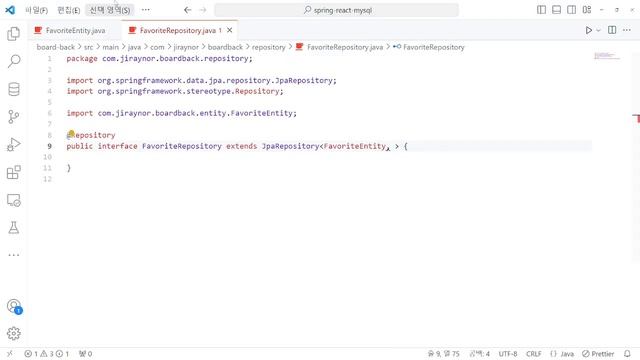The height and width of the screenshot is (360, 640).
Task: Run the Java file
Action: point(589,30)
